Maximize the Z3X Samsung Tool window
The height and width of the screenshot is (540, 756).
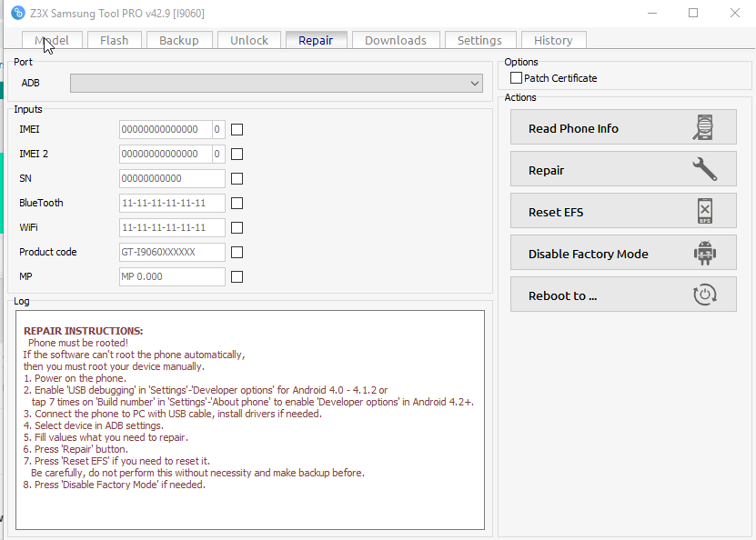(692, 13)
